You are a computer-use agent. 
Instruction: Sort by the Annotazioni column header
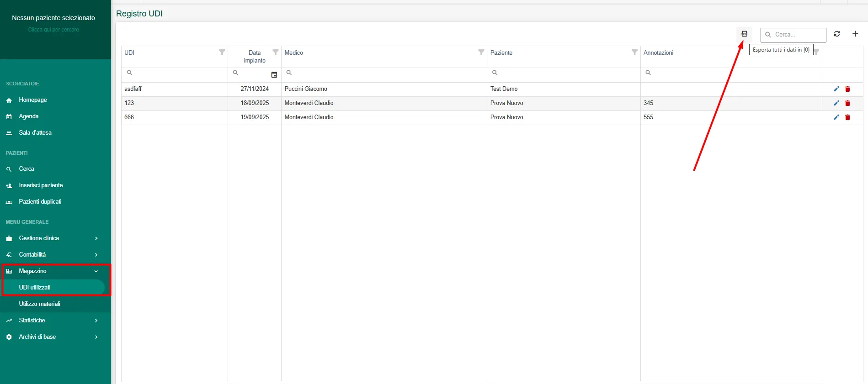tap(658, 53)
